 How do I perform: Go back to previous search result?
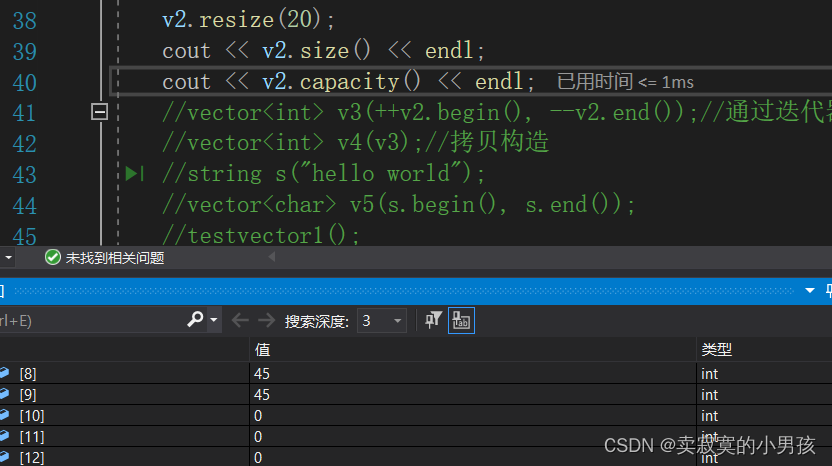click(240, 321)
